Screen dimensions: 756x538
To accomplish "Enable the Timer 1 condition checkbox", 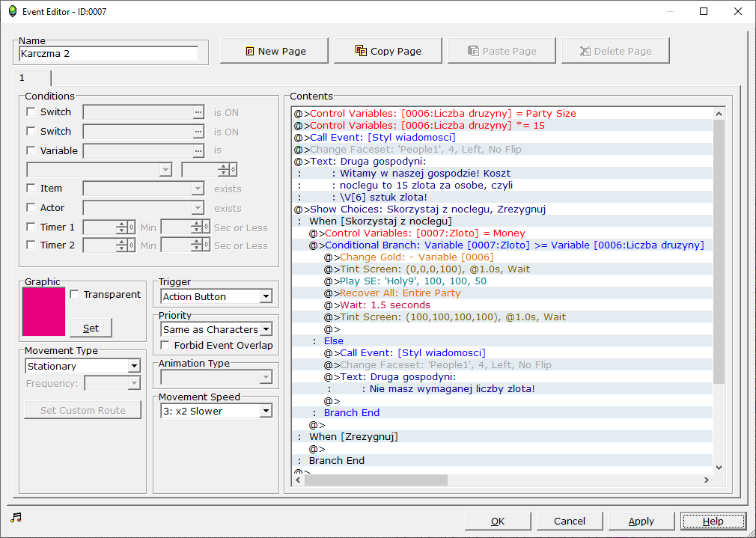I will tap(31, 227).
